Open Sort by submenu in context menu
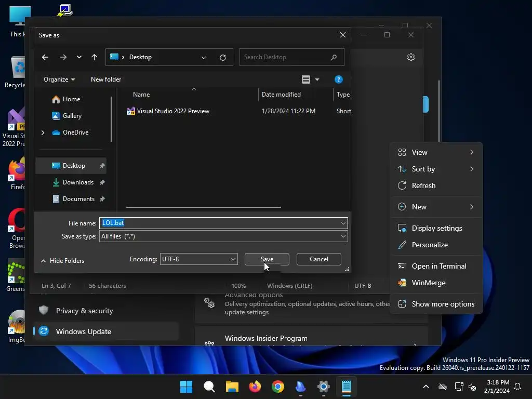This screenshot has height=399, width=532. pos(436,169)
